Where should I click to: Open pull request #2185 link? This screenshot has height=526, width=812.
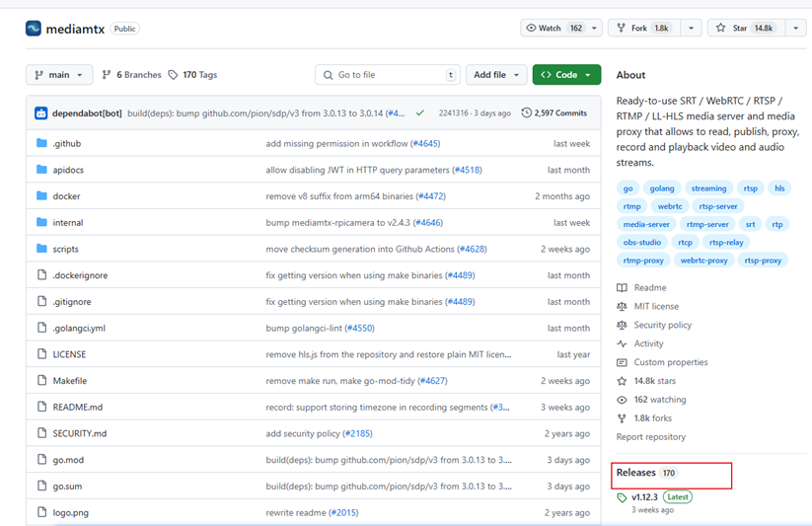coord(357,433)
